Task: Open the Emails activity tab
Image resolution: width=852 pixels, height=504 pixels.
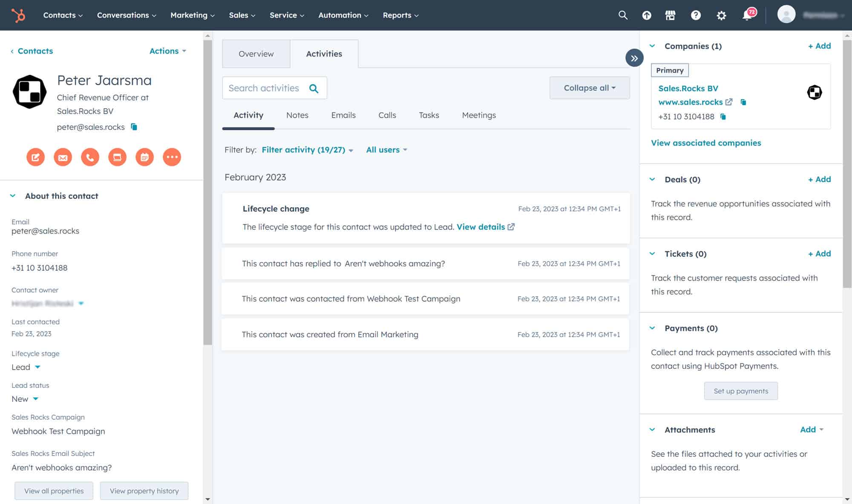Action: point(343,115)
